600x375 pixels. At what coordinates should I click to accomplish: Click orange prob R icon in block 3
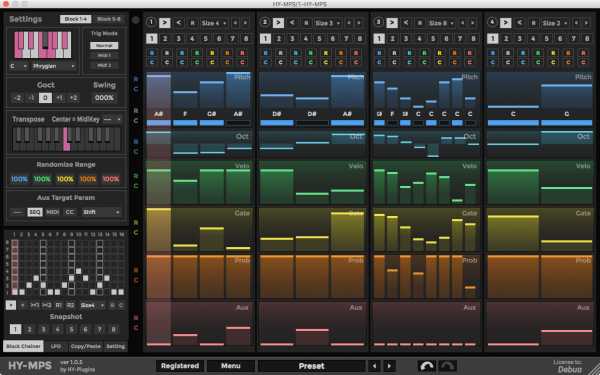click(454, 53)
